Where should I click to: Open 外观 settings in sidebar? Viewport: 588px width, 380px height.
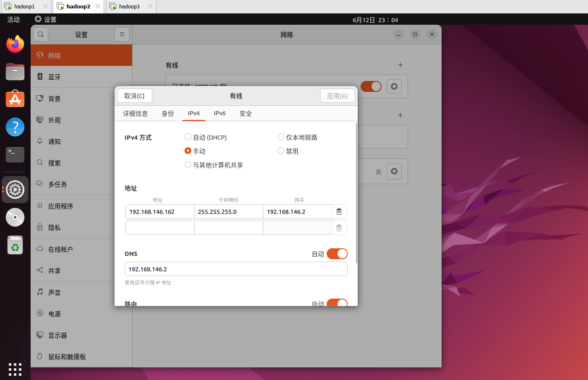81,120
